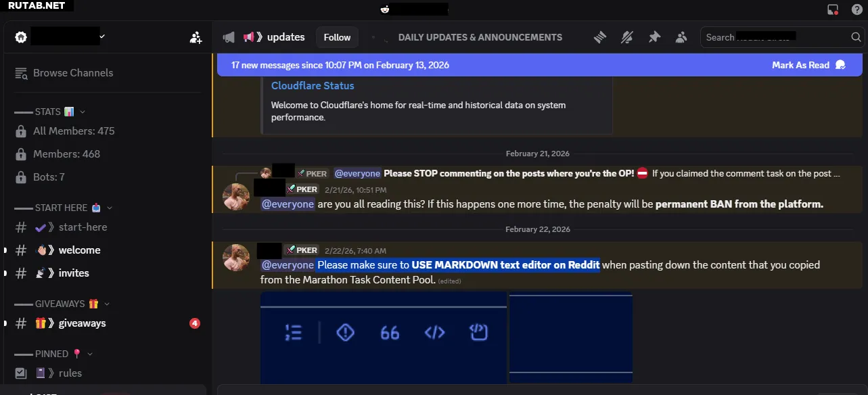Click the search magnifier icon
868x395 pixels.
coord(856,37)
